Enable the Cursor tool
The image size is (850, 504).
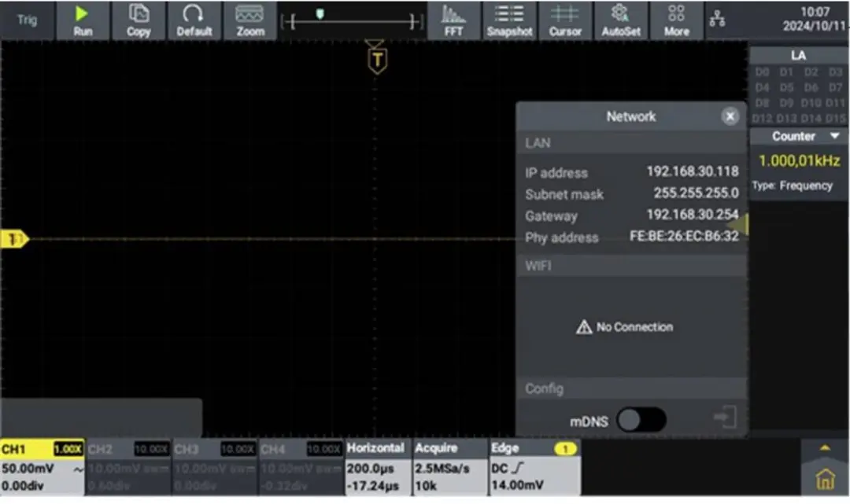(x=565, y=20)
